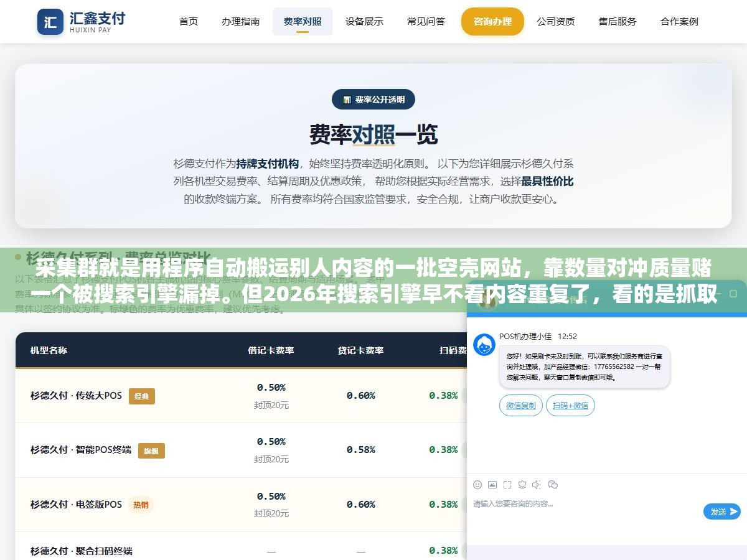Image resolution: width=747 pixels, height=560 pixels.
Task: Click the 借记卡费率 column header
Action: click(x=271, y=350)
